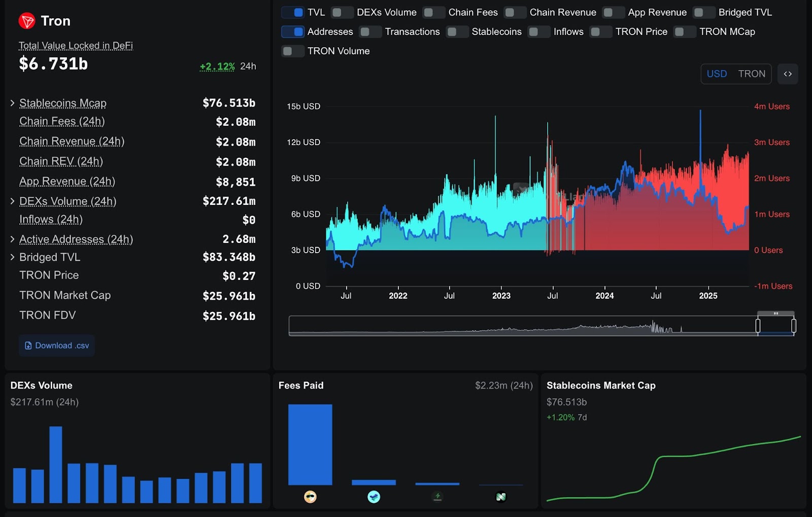812x517 pixels.
Task: Click the 2.68m Active Addresses value
Action: pyautogui.click(x=239, y=239)
